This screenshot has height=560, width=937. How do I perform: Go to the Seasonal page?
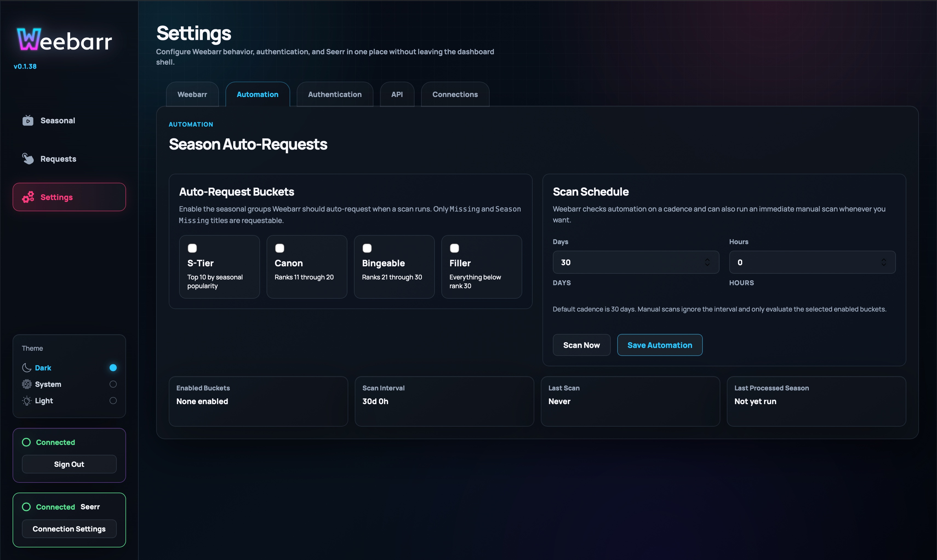[x=69, y=120]
